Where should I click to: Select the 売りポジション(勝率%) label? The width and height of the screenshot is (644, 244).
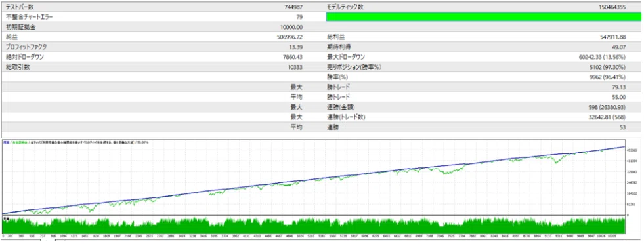pos(354,67)
